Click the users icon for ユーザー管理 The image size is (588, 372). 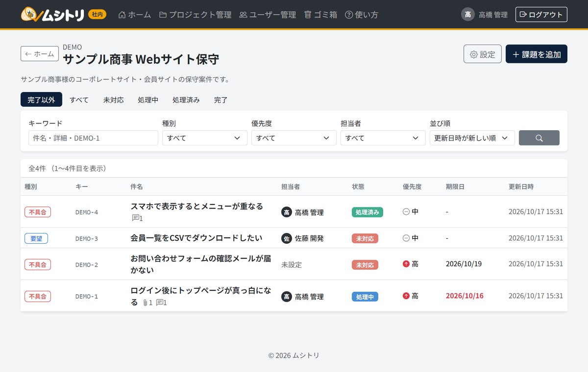[243, 15]
